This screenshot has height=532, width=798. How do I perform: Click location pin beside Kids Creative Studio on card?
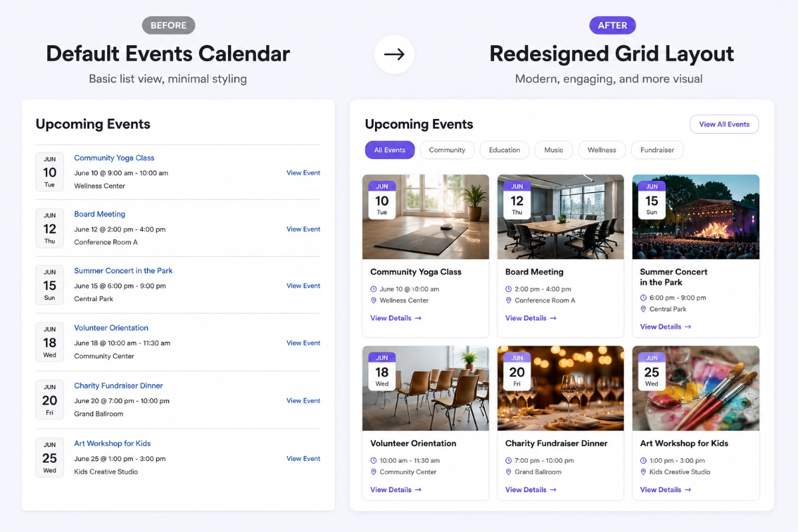(x=643, y=472)
